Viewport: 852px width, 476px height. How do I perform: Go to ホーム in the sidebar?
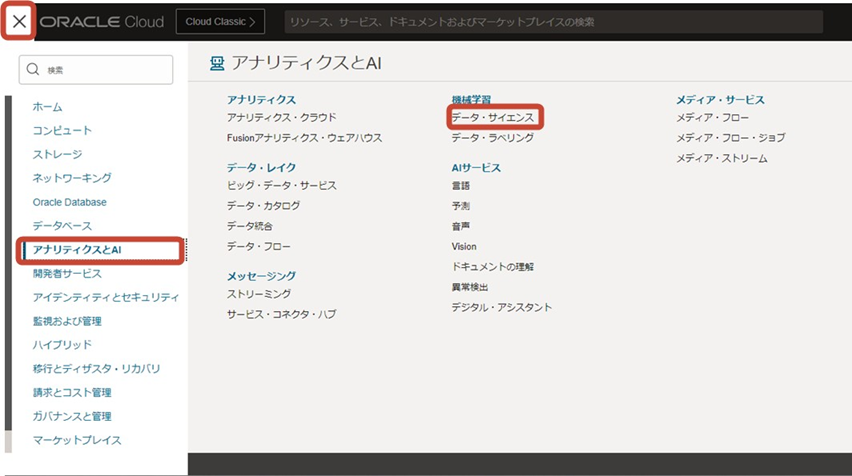click(x=47, y=107)
